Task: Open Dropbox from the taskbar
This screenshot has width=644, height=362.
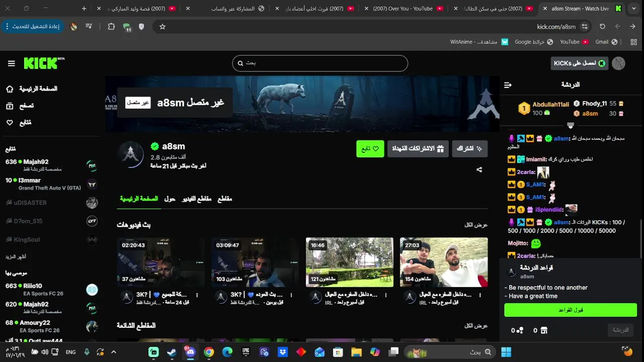Action: [x=282, y=352]
